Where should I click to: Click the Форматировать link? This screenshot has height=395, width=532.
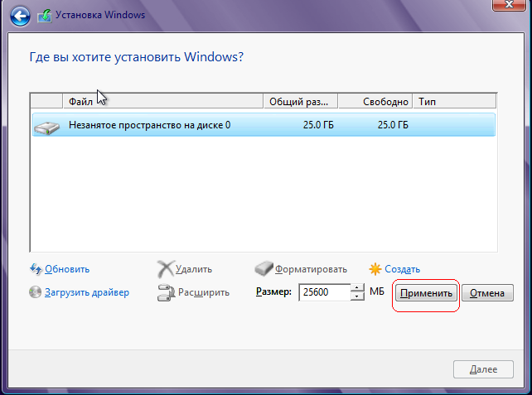pyautogui.click(x=311, y=269)
